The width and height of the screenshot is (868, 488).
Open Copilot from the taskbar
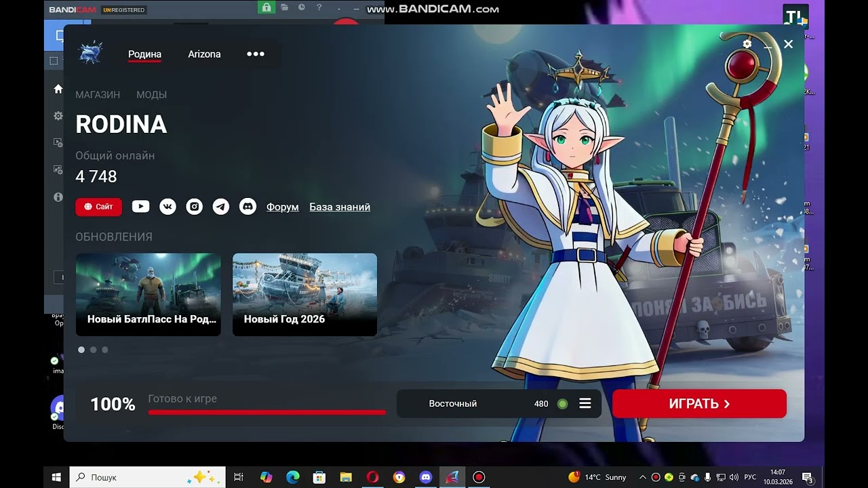pyautogui.click(x=267, y=477)
